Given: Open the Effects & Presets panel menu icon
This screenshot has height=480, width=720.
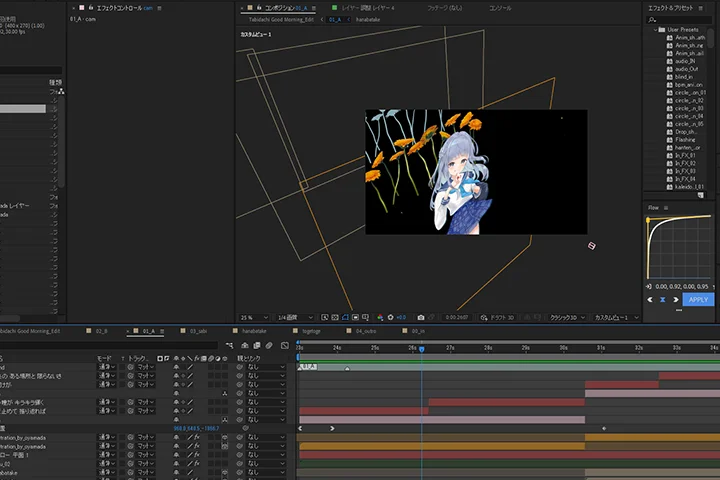Looking at the screenshot, I should click(x=701, y=8).
